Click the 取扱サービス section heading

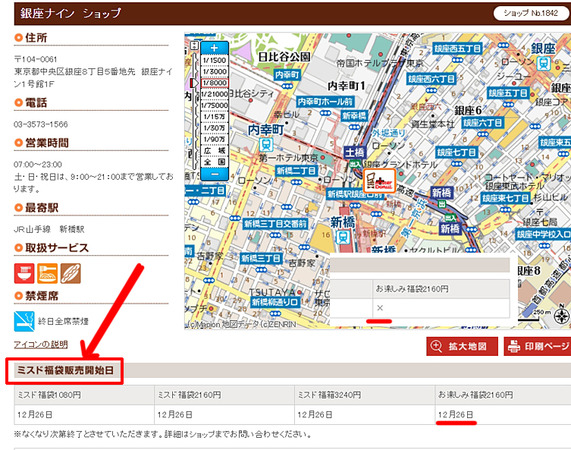(57, 248)
